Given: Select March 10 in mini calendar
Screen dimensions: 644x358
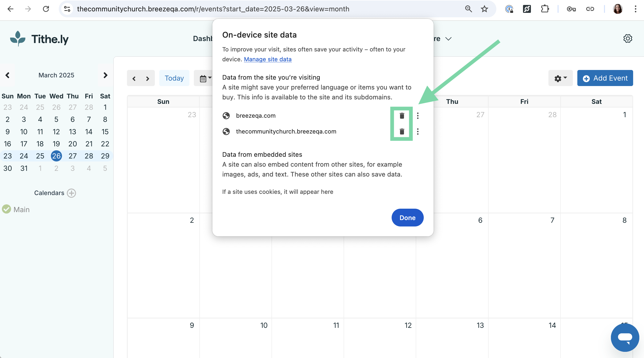Looking at the screenshot, I should click(24, 132).
